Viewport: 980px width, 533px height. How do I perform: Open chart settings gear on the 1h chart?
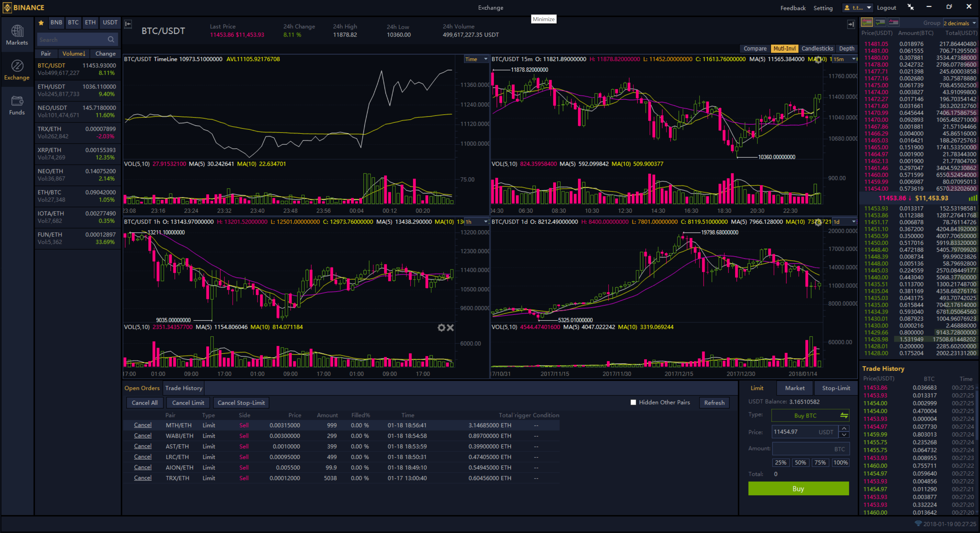(441, 327)
